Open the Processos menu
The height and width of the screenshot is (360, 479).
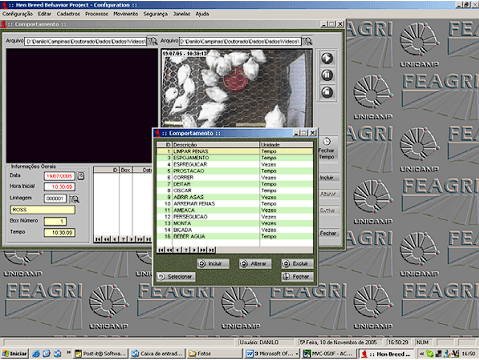[96, 14]
